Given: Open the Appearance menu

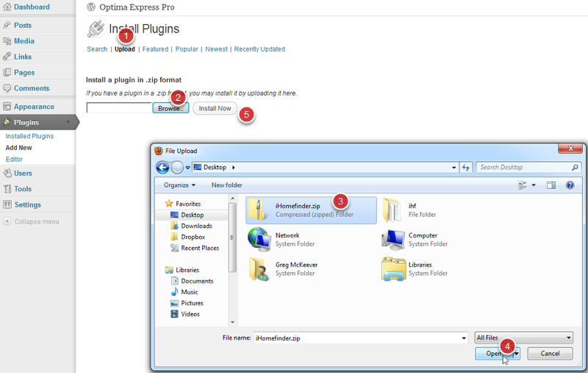Looking at the screenshot, I should (x=34, y=107).
